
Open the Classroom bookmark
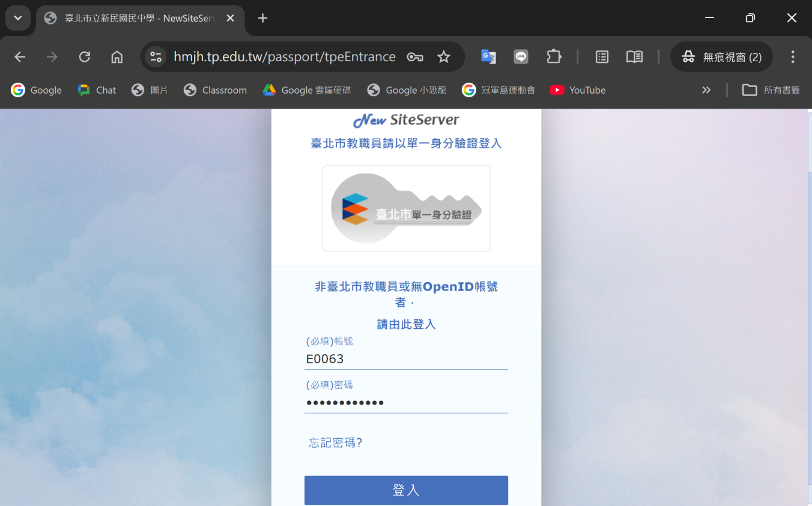coord(215,90)
